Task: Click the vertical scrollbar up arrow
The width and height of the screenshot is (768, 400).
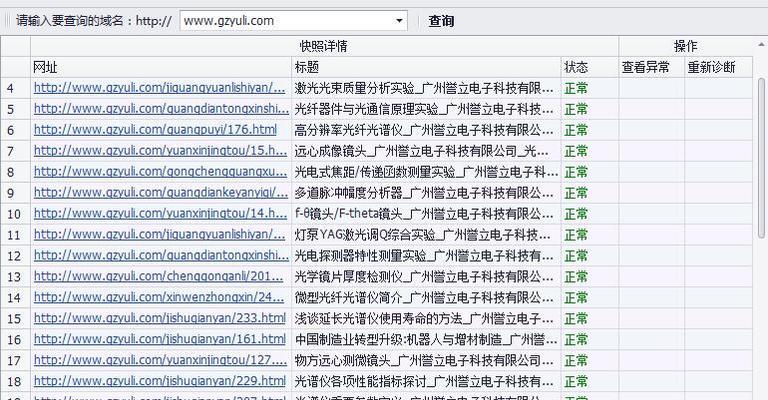Action: [761, 45]
